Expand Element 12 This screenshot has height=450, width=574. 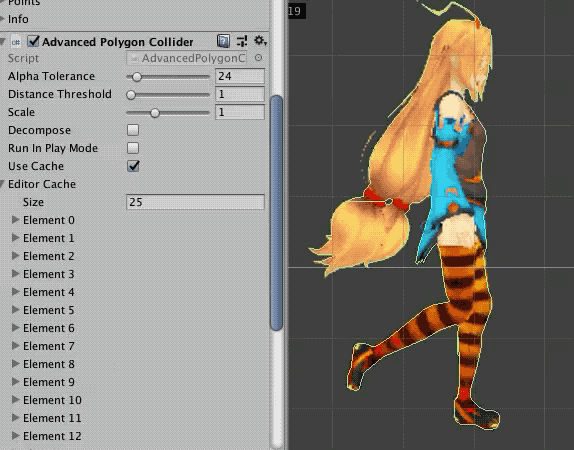point(15,435)
